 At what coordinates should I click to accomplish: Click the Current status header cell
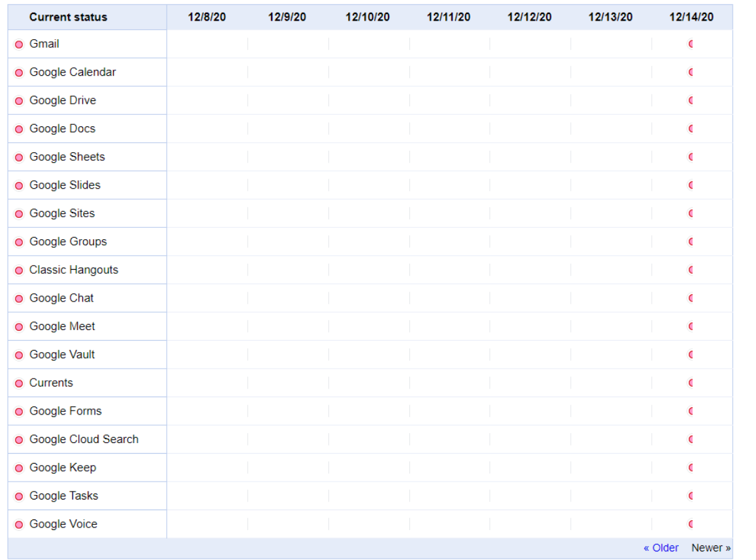(x=68, y=17)
